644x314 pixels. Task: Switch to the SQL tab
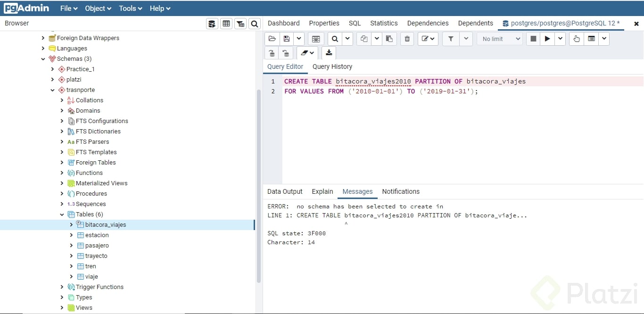point(355,23)
